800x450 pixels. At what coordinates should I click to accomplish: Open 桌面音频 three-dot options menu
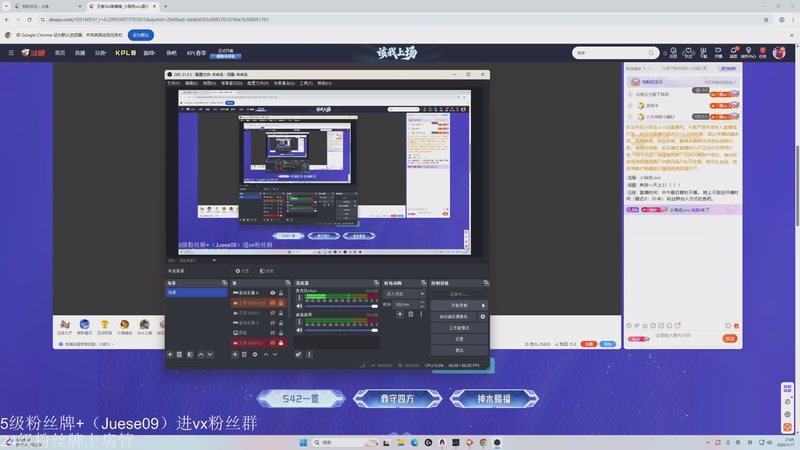tap(299, 322)
